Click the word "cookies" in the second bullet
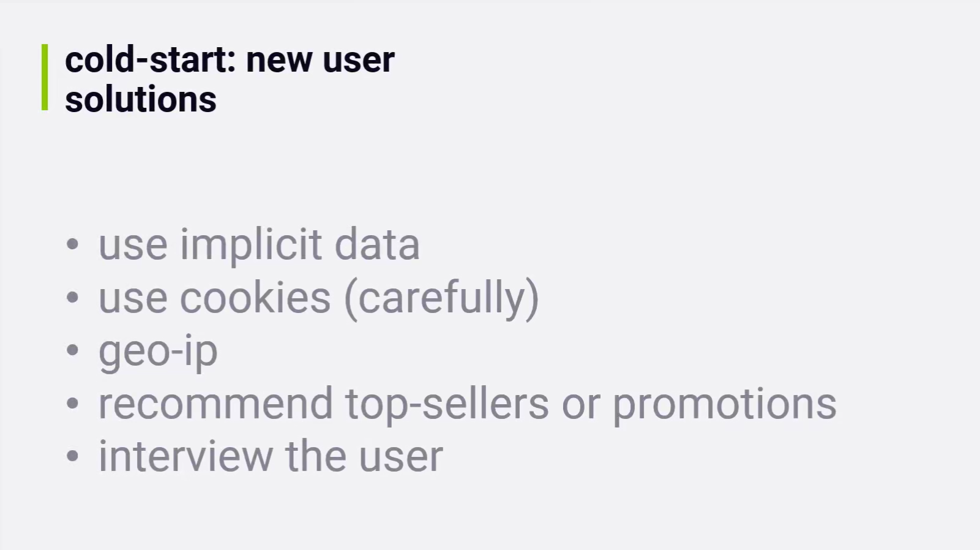Screen dimensions: 980x550 click(255, 298)
